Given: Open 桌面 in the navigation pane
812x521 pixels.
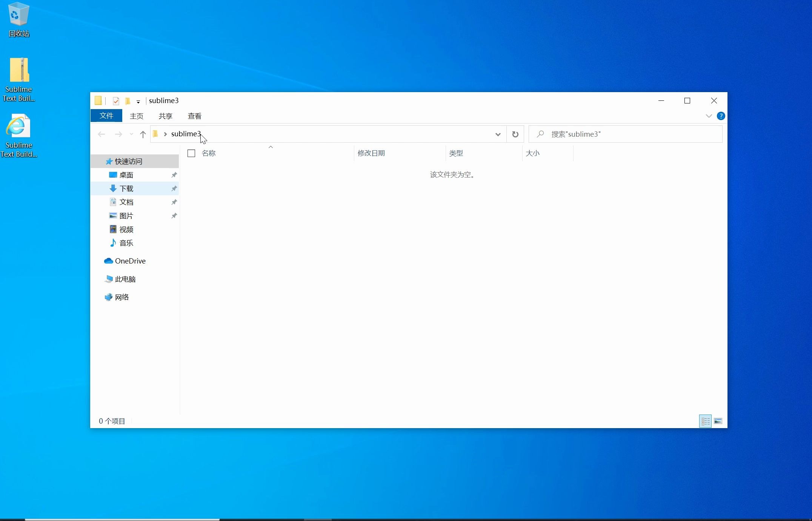Looking at the screenshot, I should [x=135, y=175].
